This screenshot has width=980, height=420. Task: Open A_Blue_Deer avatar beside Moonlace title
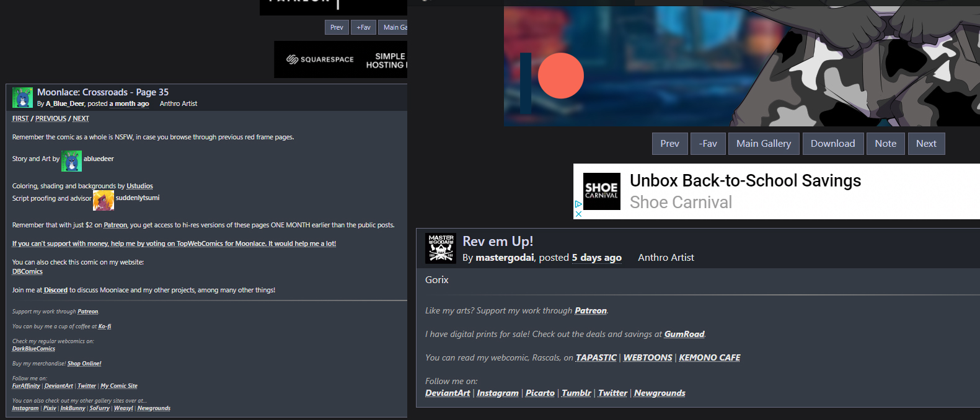tap(23, 97)
